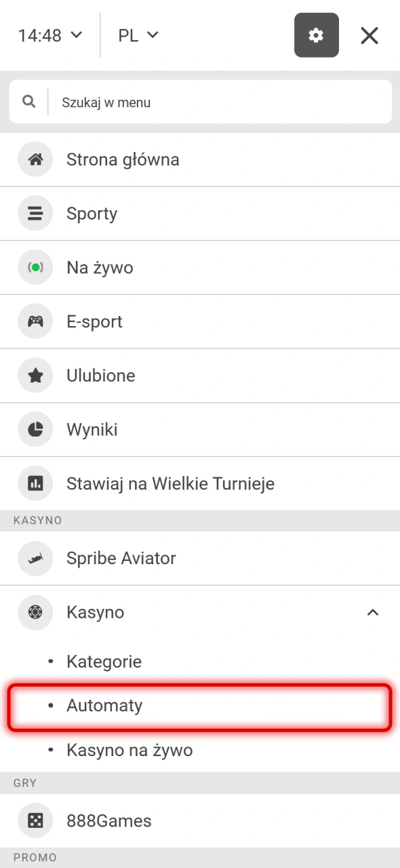Select the Strona główna home icon
The image size is (400, 868).
[x=35, y=159]
